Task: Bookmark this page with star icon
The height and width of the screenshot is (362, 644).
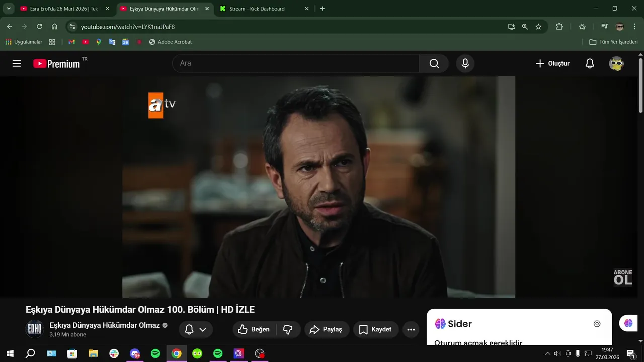Action: (538, 27)
